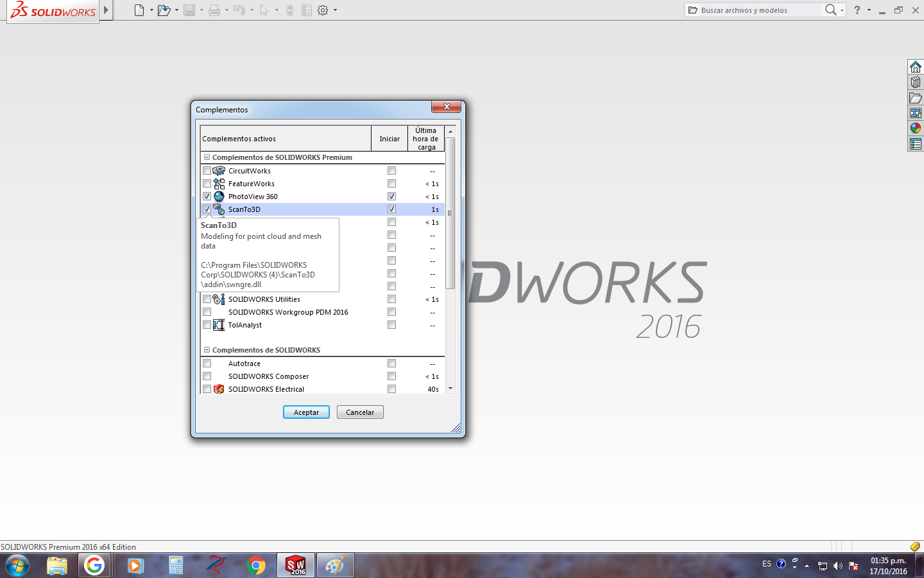The height and width of the screenshot is (578, 924).
Task: Uncheck PhotoView 360 Iniciar startup checkbox
Action: click(x=391, y=197)
